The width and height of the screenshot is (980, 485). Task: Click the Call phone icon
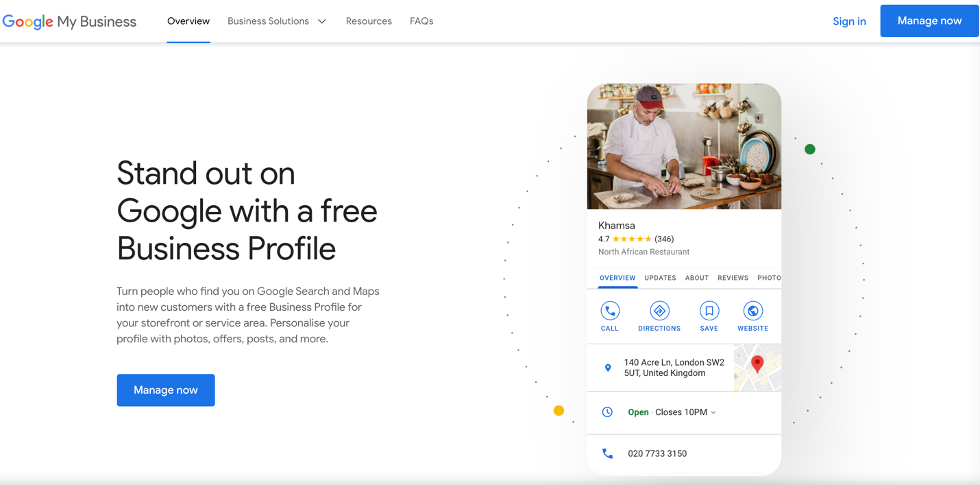609,311
